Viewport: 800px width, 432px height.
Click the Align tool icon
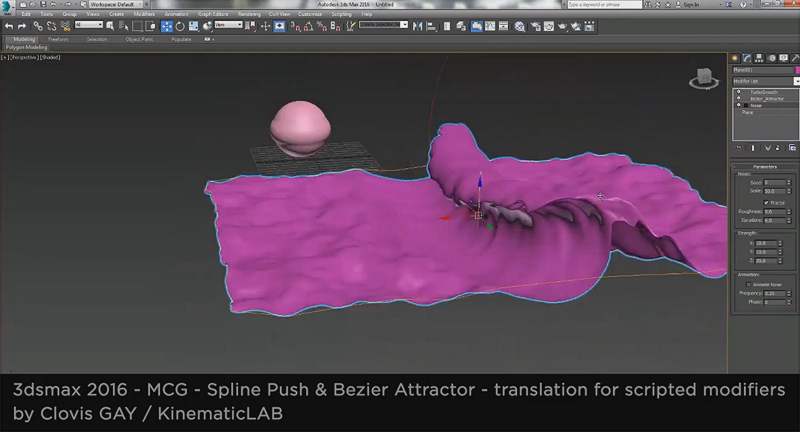(431, 27)
